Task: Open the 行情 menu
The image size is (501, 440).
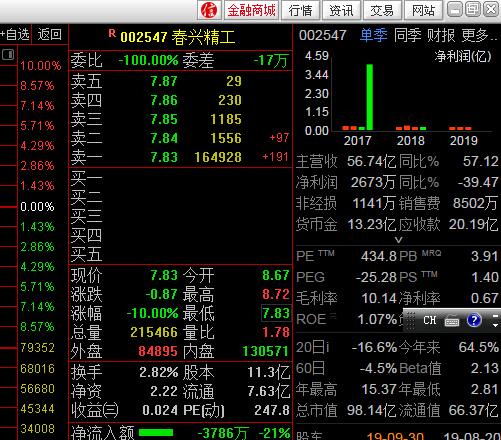Action: pyautogui.click(x=301, y=10)
